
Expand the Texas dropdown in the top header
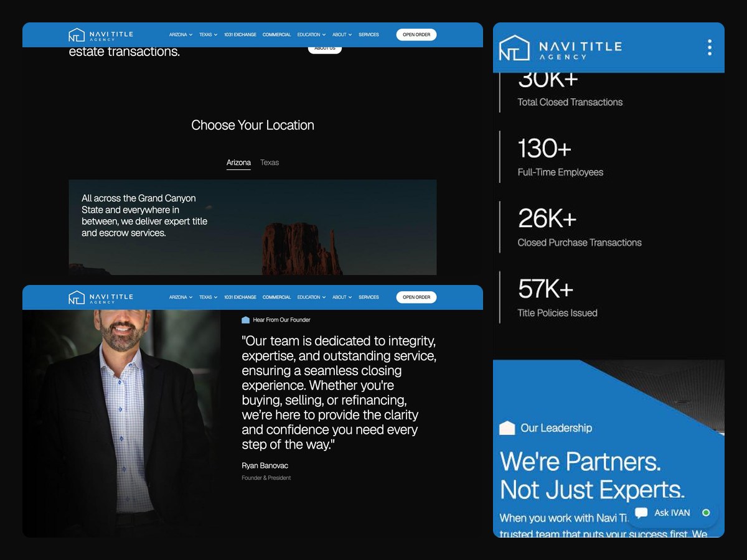(209, 35)
